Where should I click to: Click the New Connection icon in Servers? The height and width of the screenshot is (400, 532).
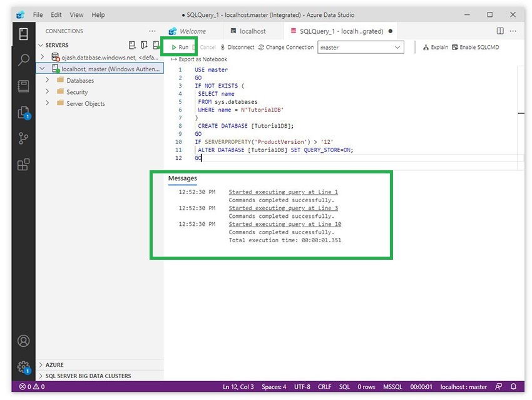(132, 45)
